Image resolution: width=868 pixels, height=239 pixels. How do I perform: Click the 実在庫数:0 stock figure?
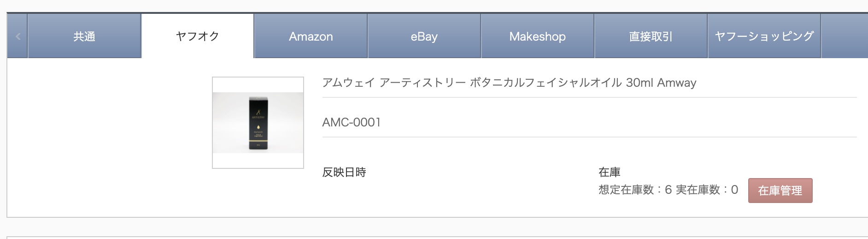(707, 190)
